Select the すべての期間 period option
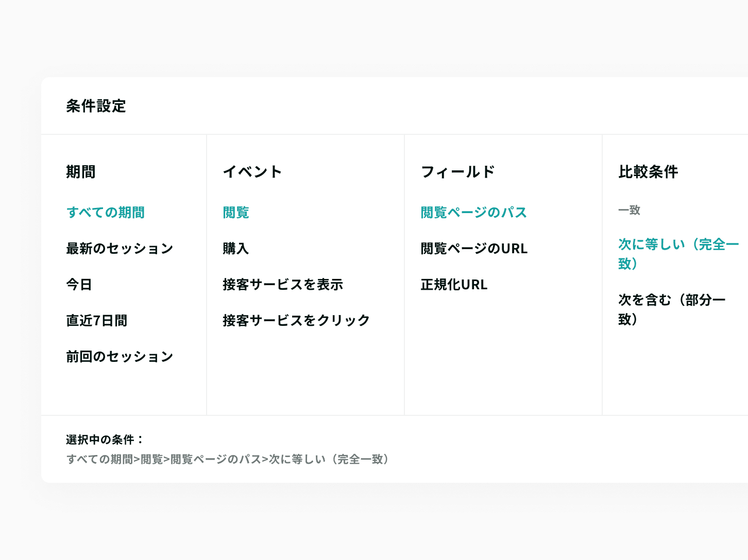The image size is (748, 560). click(x=106, y=213)
